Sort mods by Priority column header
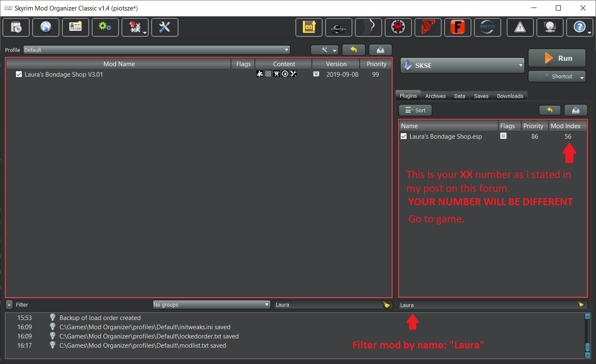Viewport: 596px width, 364px height. 376,64
